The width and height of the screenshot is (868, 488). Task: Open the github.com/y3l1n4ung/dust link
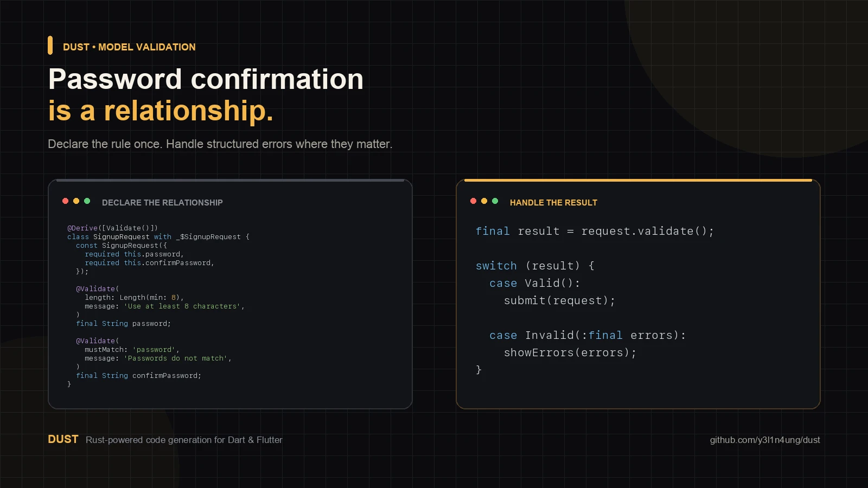coord(765,440)
